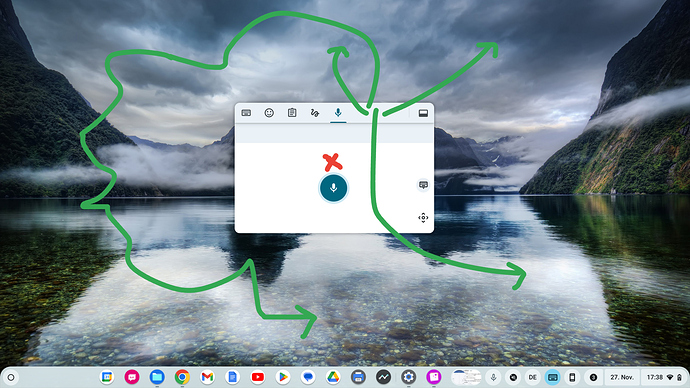Toggle the on-screen keyboard shelf button
The image size is (690, 388).
[553, 377]
